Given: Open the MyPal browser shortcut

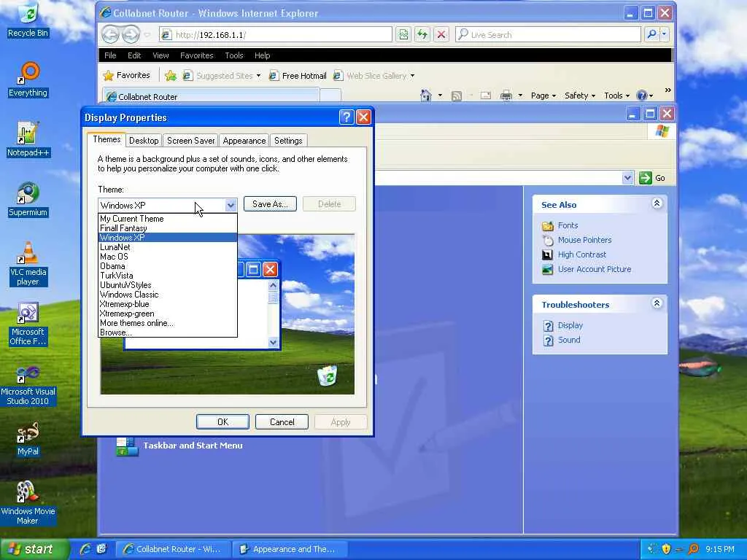Looking at the screenshot, I should click(x=28, y=438).
